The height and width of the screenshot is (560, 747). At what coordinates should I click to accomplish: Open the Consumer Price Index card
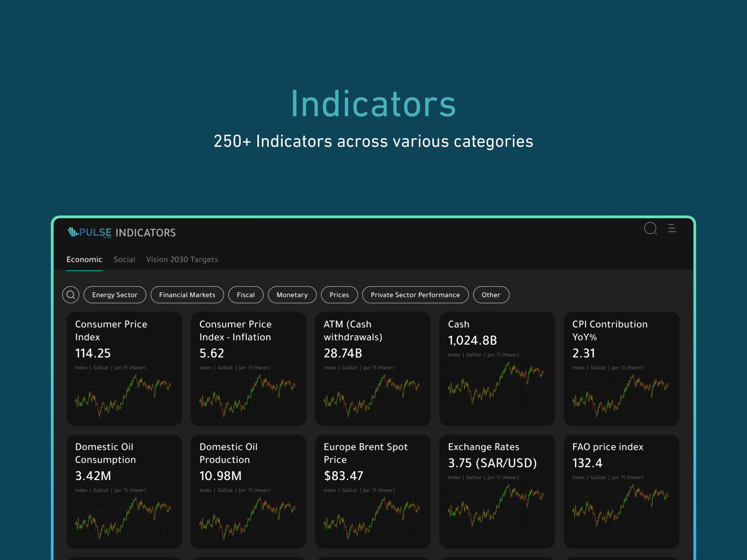124,369
